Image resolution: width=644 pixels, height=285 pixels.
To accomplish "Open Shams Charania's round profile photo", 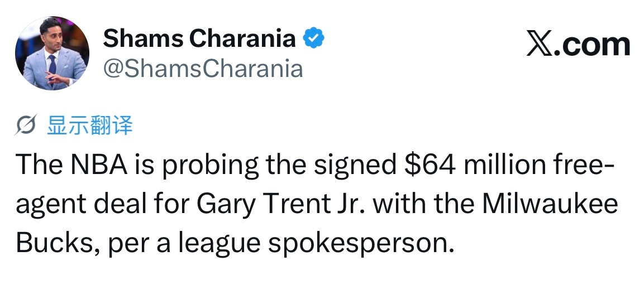I will [52, 54].
